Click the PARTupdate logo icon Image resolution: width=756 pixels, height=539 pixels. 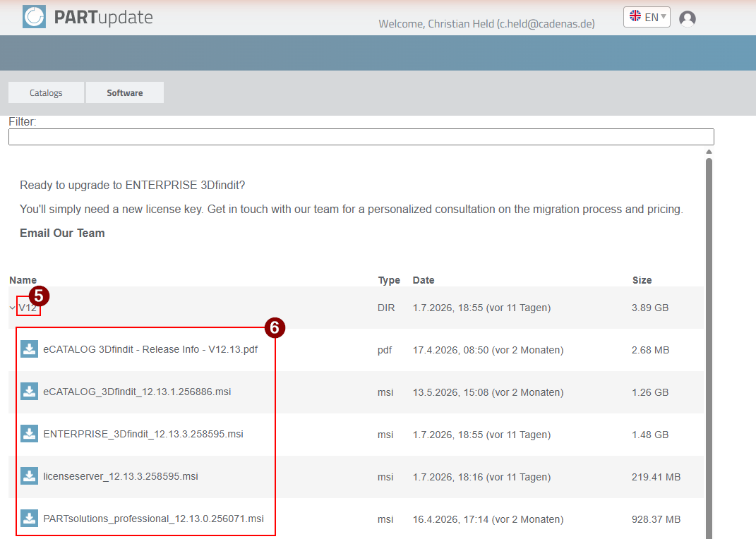point(34,17)
